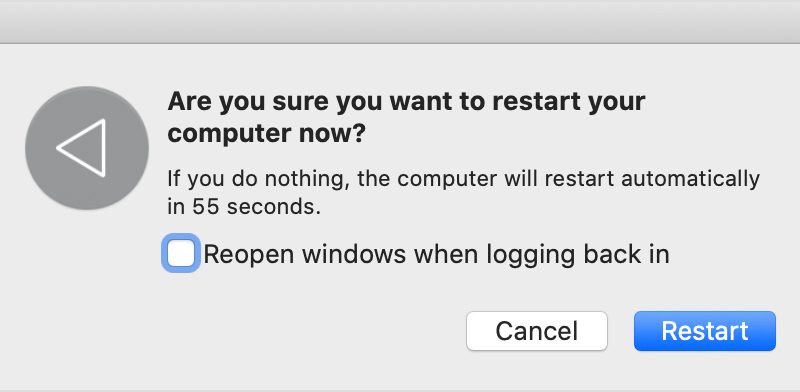
Task: Click the gray title bar strip above the dialog
Action: pyautogui.click(x=400, y=22)
